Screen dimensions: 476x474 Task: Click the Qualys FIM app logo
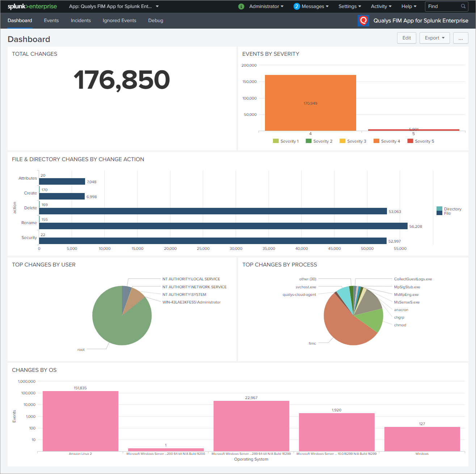tap(363, 21)
